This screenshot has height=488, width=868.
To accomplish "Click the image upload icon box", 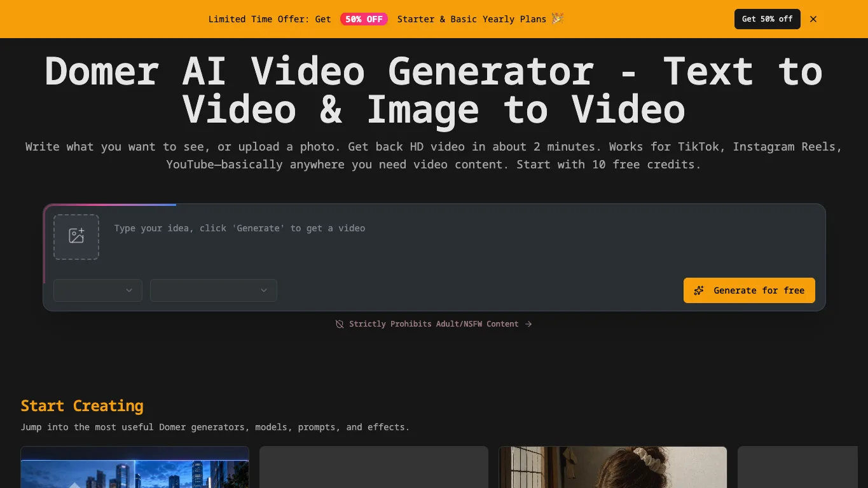I will (x=76, y=237).
